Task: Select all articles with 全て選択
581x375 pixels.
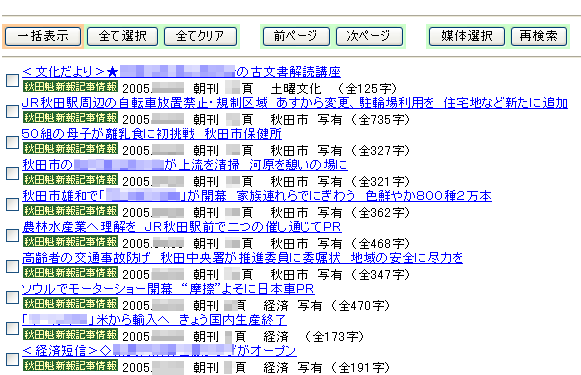Action: (x=122, y=36)
